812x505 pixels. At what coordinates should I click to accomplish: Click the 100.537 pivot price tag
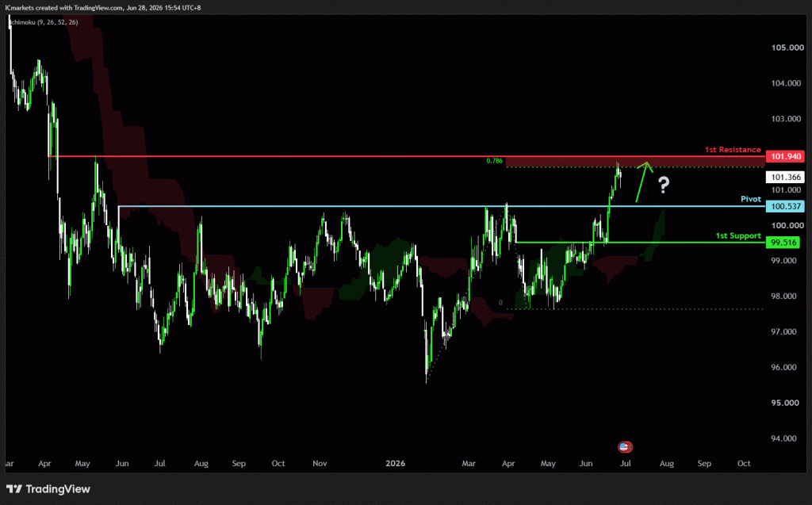pyautogui.click(x=785, y=206)
